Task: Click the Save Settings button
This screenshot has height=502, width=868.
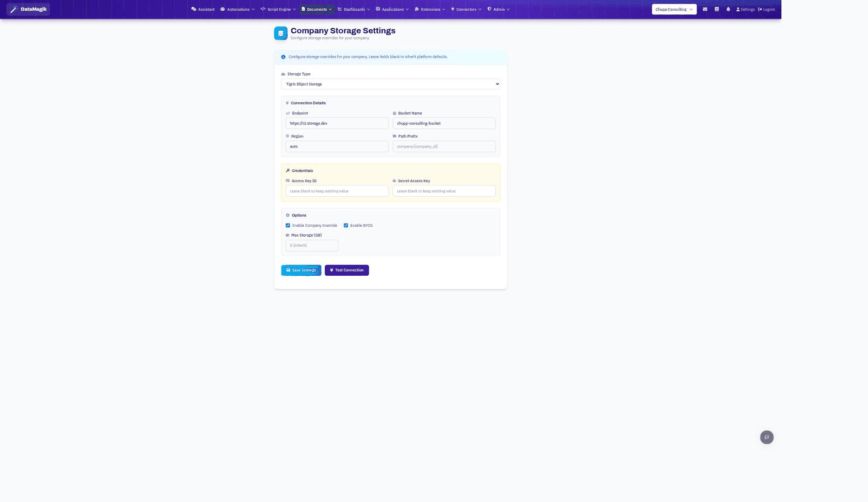Action: 301,270
